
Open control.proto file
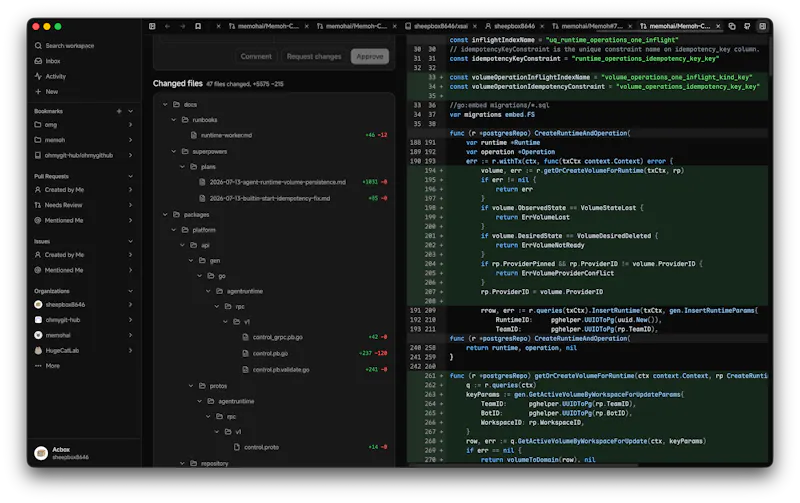262,447
